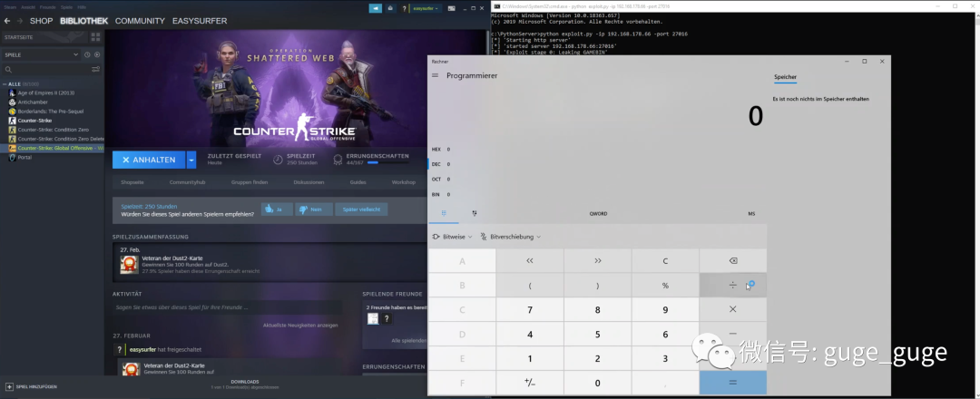Select Portal in the games list
Screen dimensions: 980x399
tap(24, 157)
